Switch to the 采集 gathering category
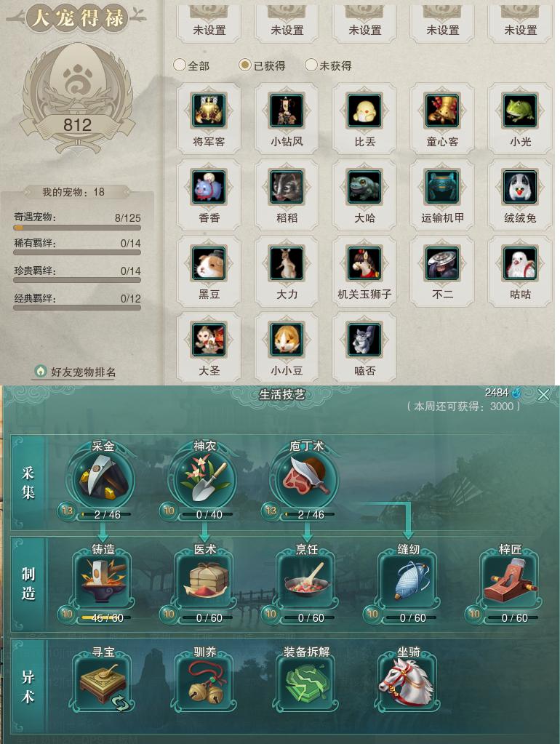Screen dimensions: 560x744 (x=28, y=483)
